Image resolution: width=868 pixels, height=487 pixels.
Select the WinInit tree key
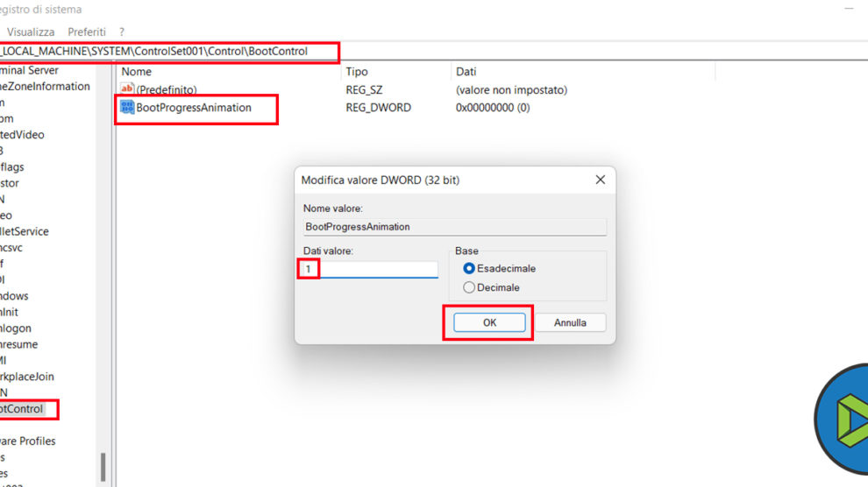pos(9,313)
